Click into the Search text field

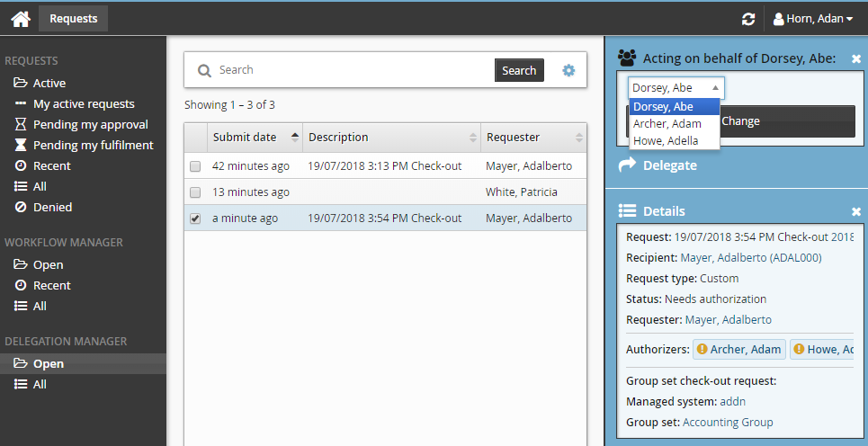(x=351, y=70)
